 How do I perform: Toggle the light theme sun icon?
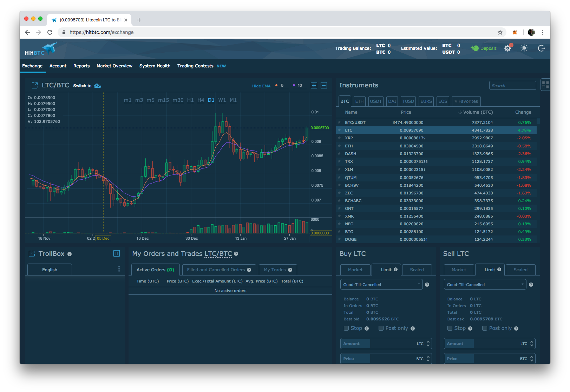(x=524, y=48)
